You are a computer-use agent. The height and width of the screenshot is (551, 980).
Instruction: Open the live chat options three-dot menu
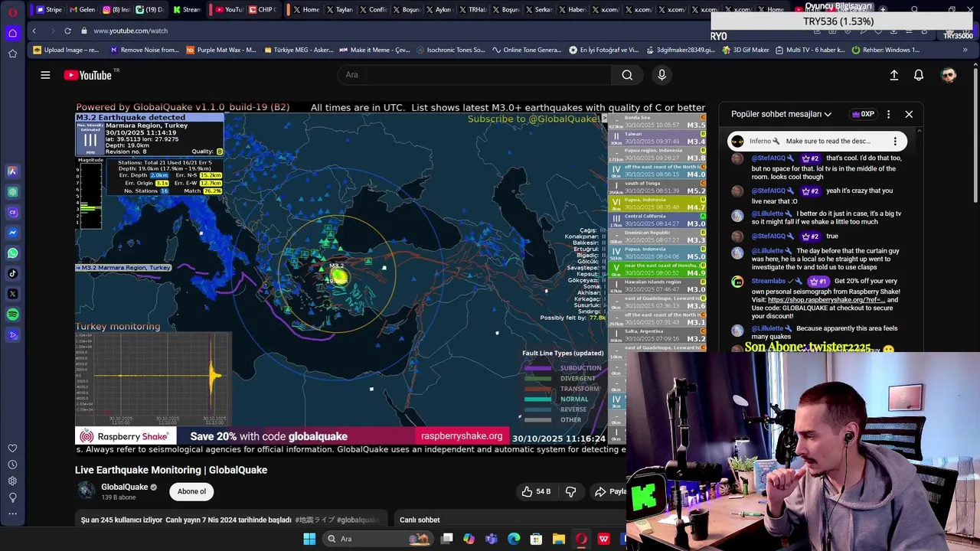(888, 114)
